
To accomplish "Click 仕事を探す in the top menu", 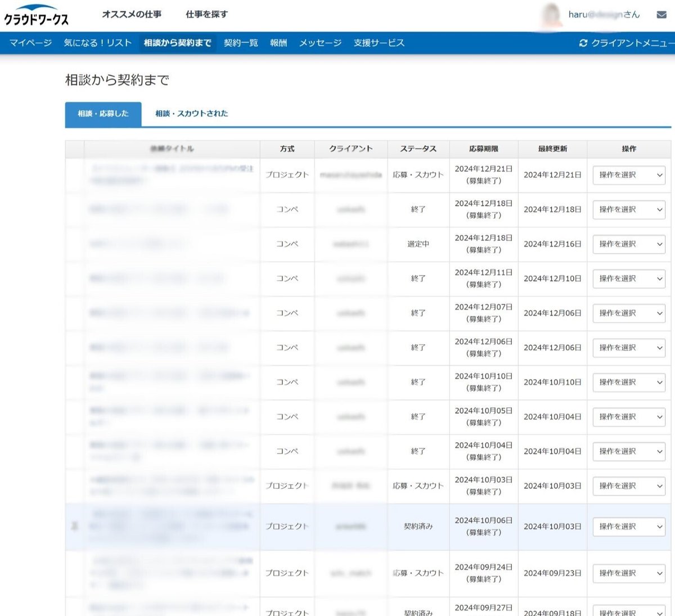I will [x=205, y=15].
